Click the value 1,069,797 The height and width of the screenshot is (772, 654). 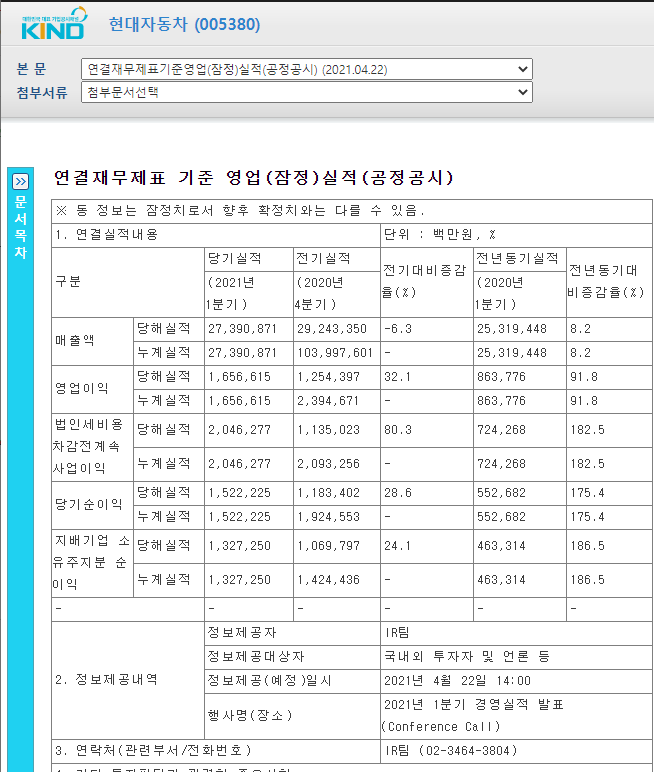(328, 547)
